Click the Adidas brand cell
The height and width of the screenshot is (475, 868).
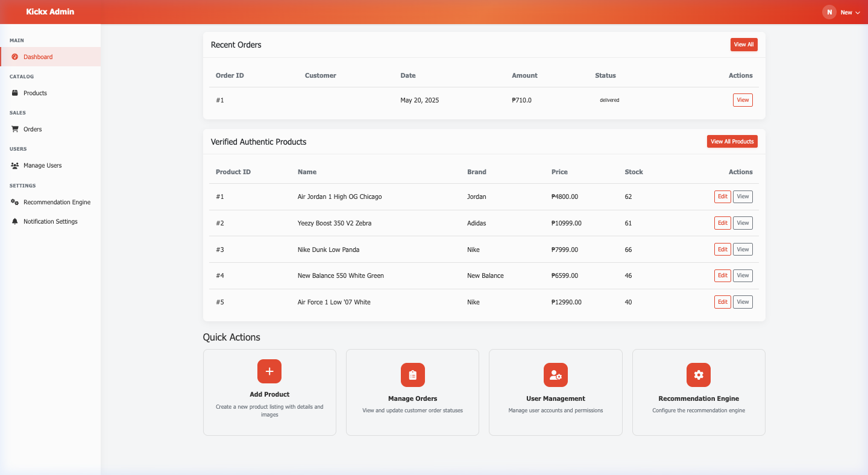point(476,223)
